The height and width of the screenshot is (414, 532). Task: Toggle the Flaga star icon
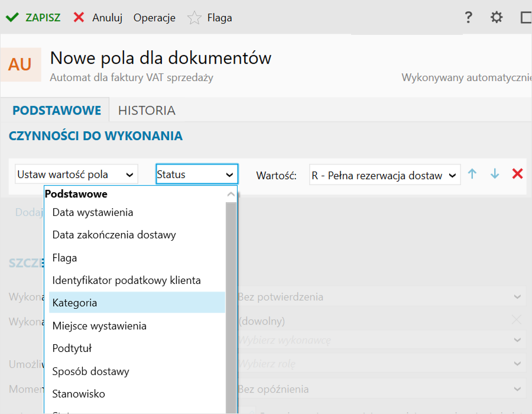pos(194,18)
